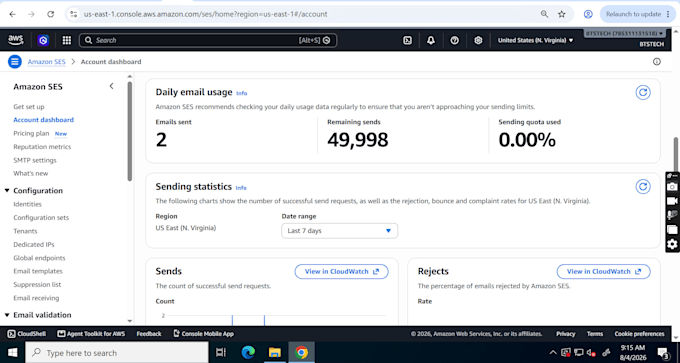The width and height of the screenshot is (680, 363).
Task: Open Windows Task View
Action: click(221, 353)
